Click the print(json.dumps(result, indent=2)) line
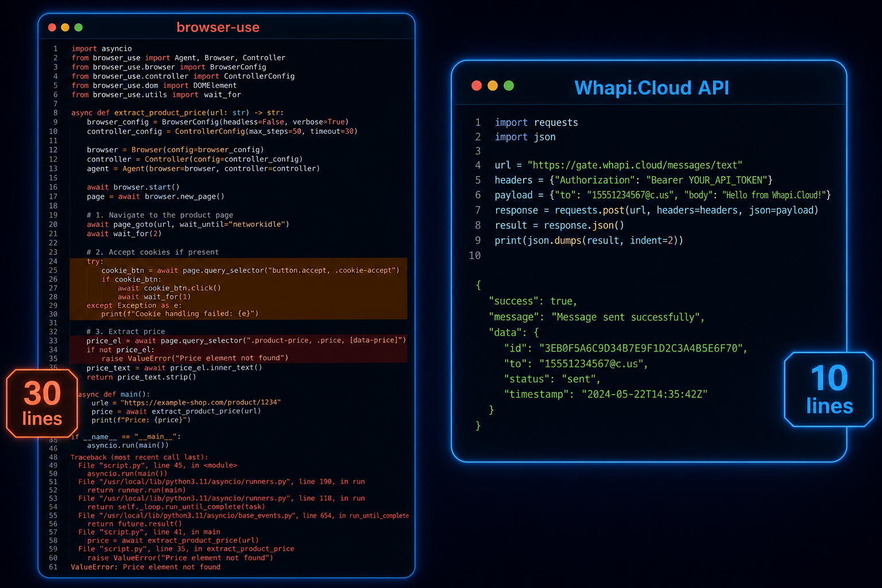 click(x=589, y=241)
